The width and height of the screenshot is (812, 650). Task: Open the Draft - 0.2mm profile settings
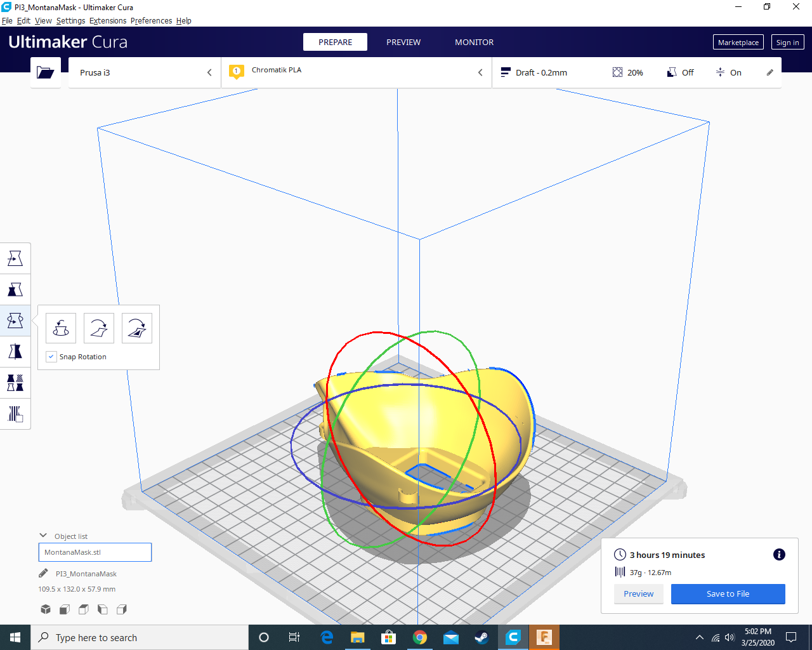click(x=534, y=72)
